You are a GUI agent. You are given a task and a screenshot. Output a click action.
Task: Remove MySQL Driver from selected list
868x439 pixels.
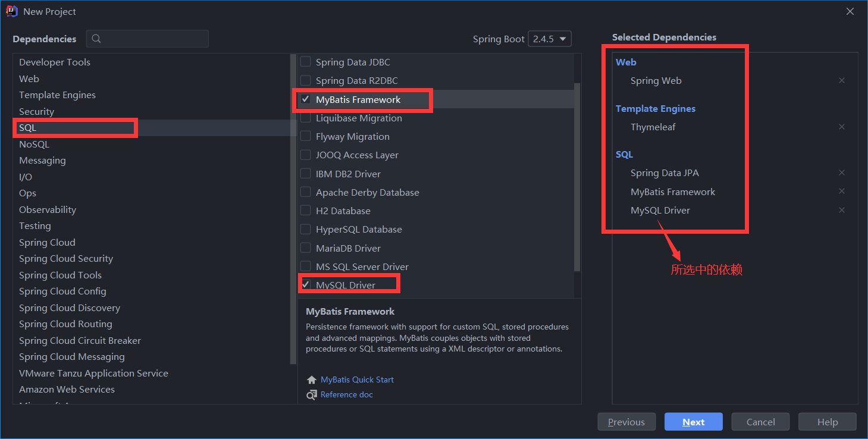click(x=841, y=210)
